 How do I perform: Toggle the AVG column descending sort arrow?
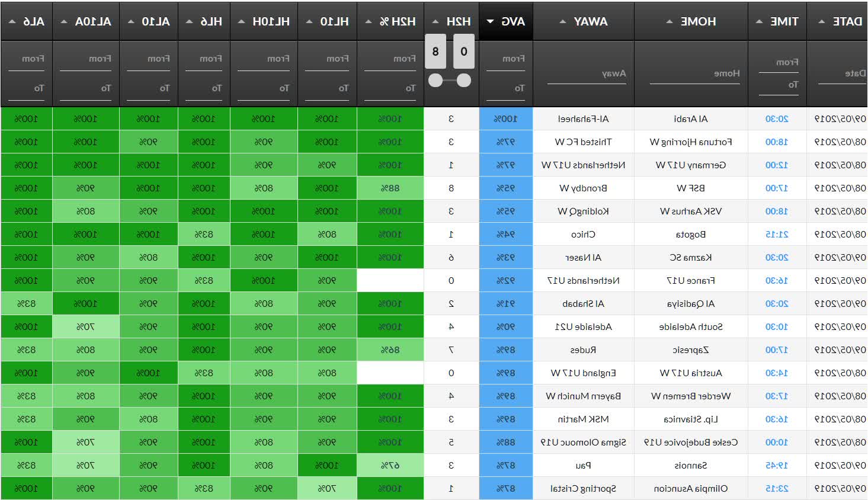pyautogui.click(x=490, y=22)
